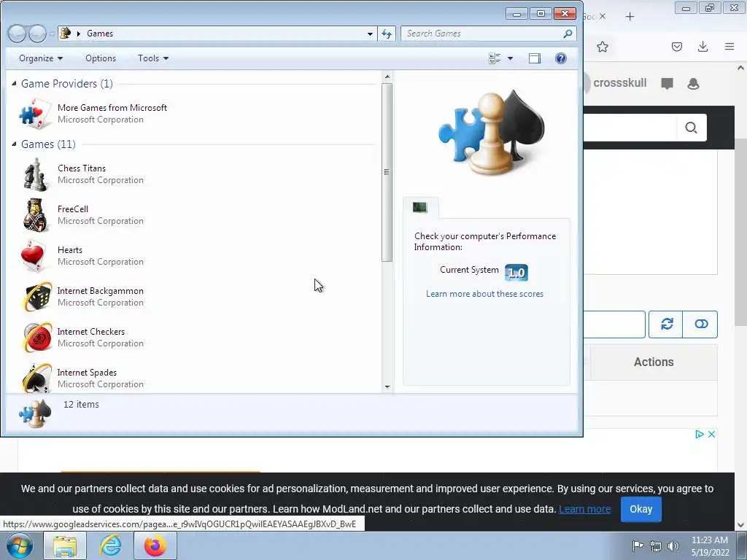Click the network tray icon
The height and width of the screenshot is (560, 747).
[656, 545]
